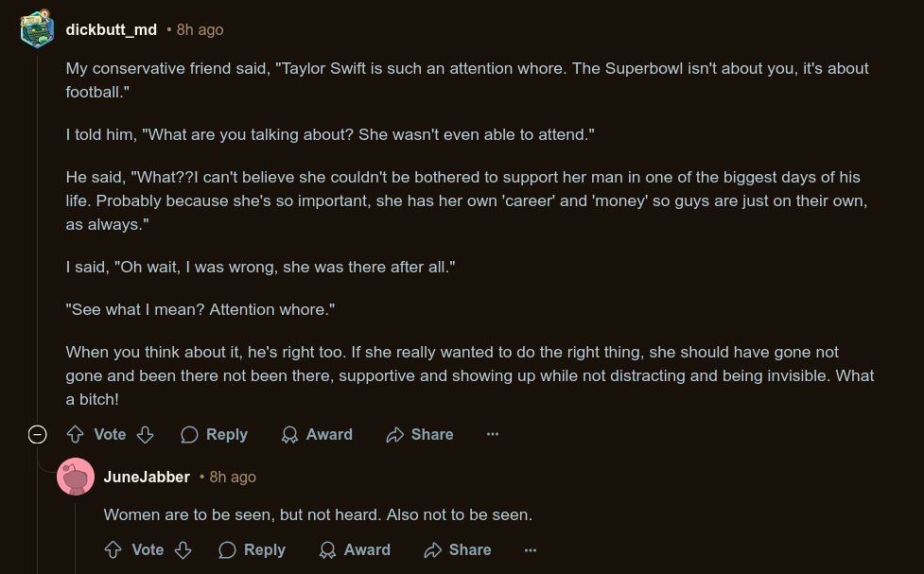Share JuneJabber's reply
Image resolution: width=924 pixels, height=574 pixels.
pos(458,550)
